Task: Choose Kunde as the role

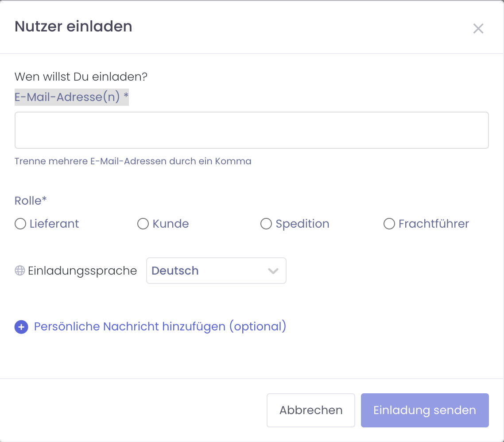Action: click(x=143, y=224)
